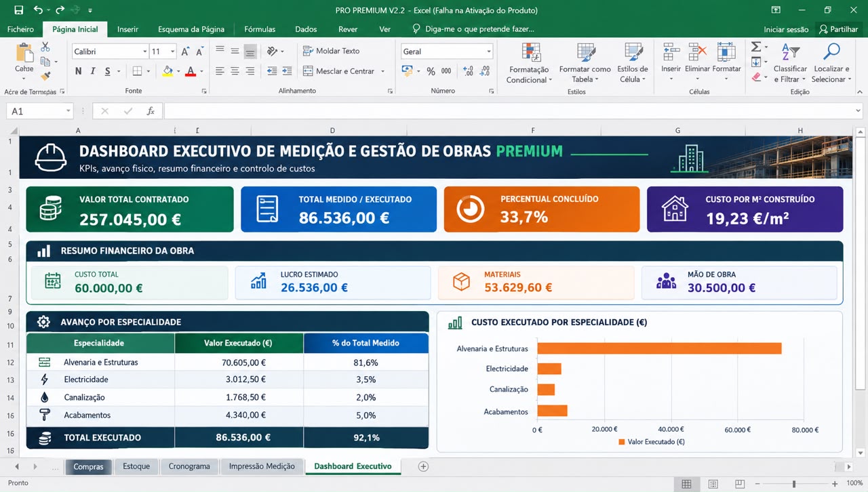
Task: Toggle italic I formatting
Action: click(x=93, y=71)
